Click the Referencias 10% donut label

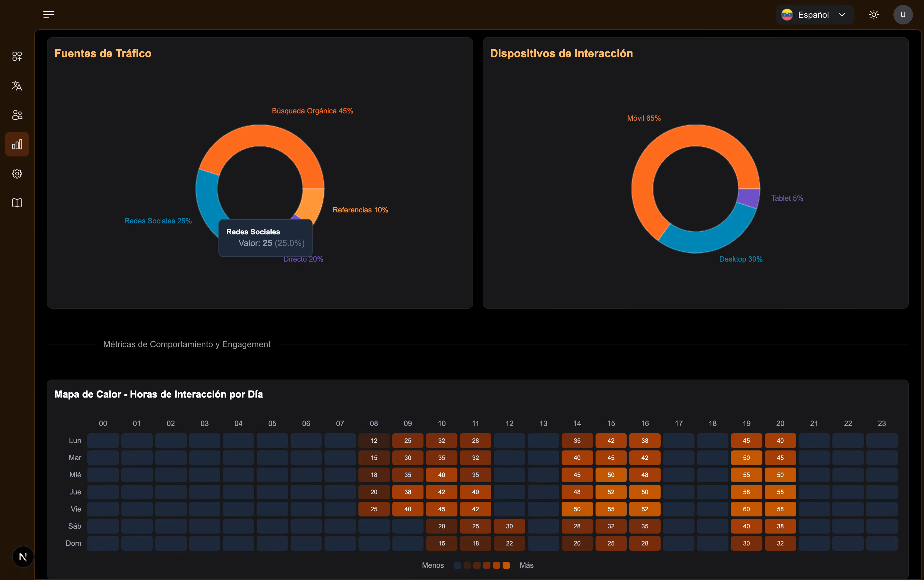coord(360,210)
